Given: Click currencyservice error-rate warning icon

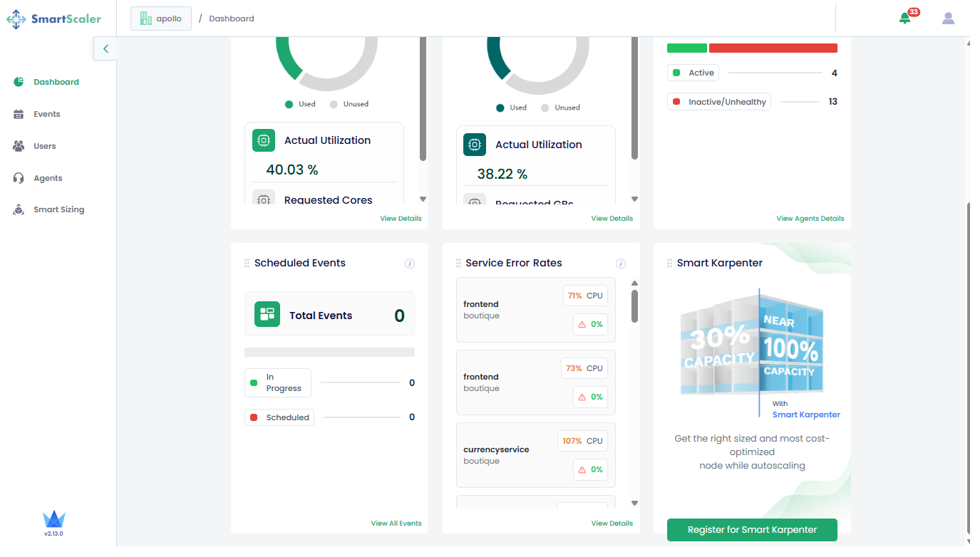Looking at the screenshot, I should pyautogui.click(x=582, y=469).
